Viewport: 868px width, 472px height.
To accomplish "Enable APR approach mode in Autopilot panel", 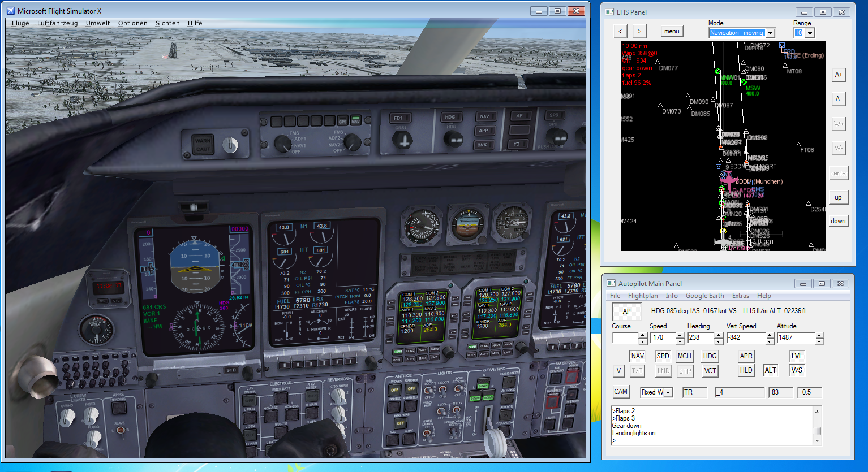I will (x=746, y=356).
